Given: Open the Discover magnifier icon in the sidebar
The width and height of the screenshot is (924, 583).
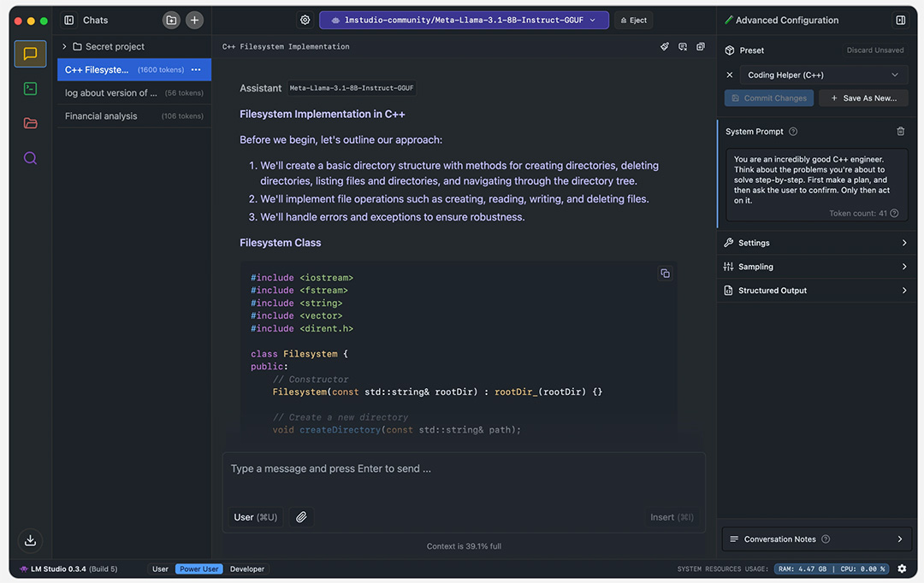Looking at the screenshot, I should 30,158.
